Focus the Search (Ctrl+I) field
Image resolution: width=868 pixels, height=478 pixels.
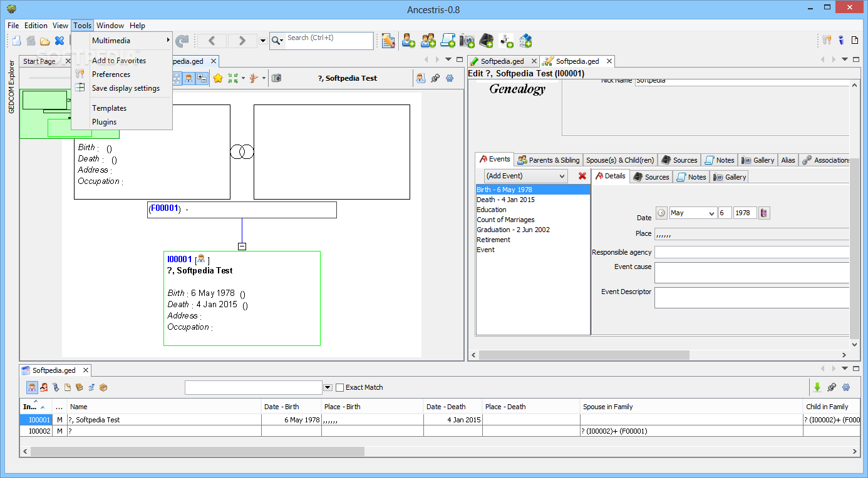(329, 40)
